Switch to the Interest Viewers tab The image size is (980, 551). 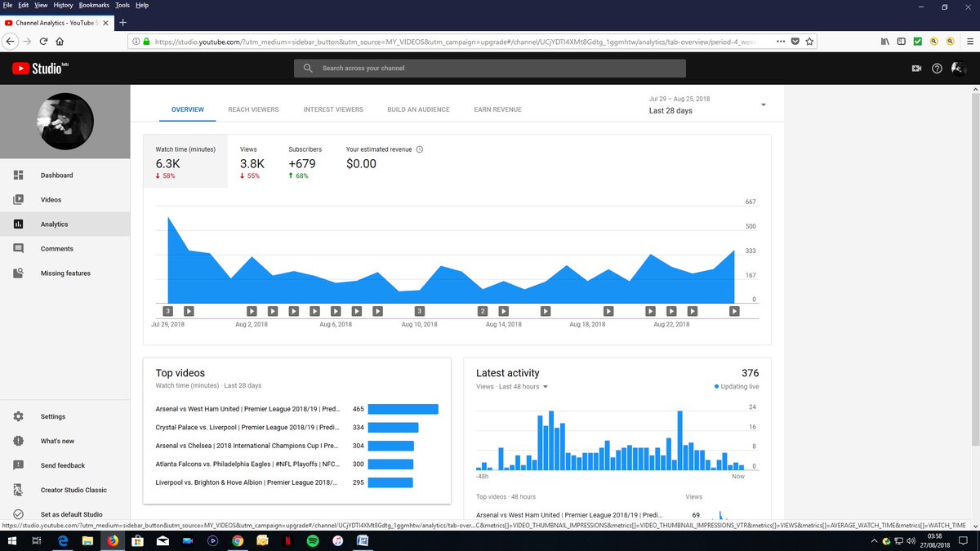(x=333, y=109)
